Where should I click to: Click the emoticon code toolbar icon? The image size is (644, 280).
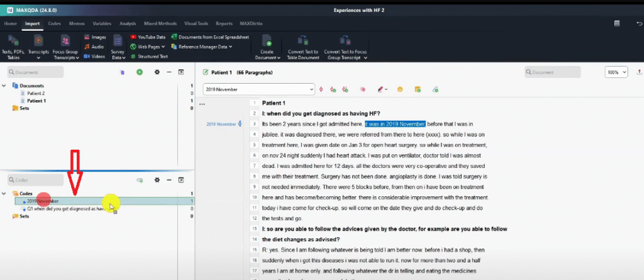point(399,89)
